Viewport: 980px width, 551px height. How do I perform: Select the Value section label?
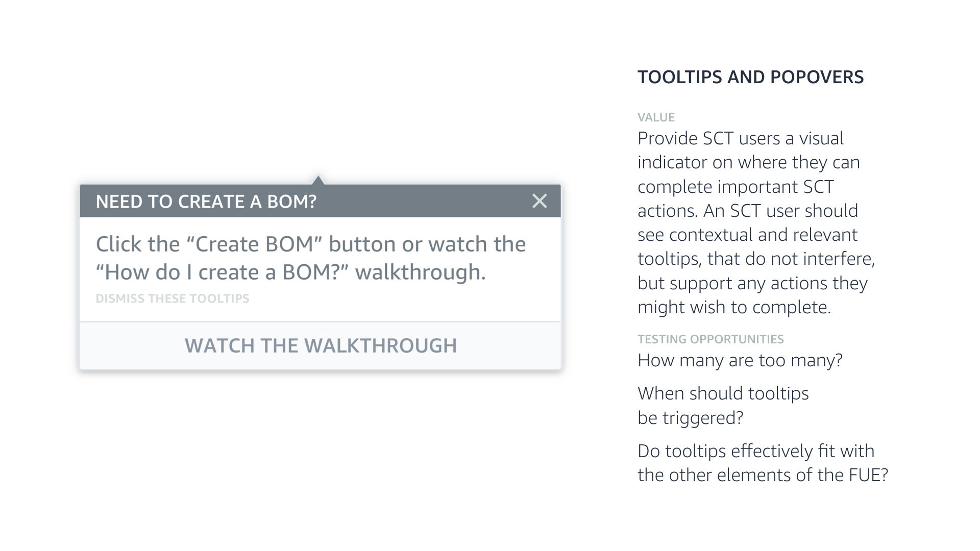click(656, 117)
